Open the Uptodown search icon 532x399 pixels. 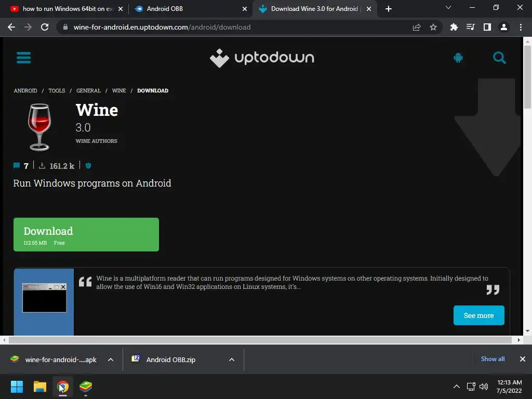coord(499,58)
